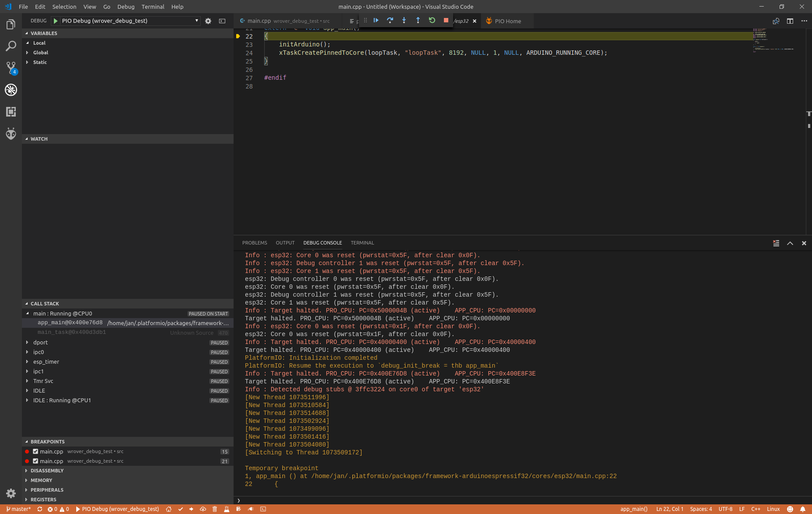
Task: Click Step Into in the debug toolbar
Action: click(404, 20)
